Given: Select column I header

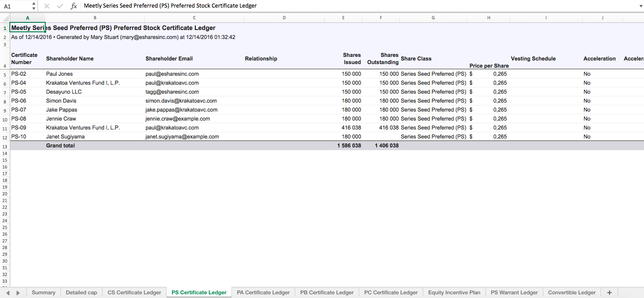Looking at the screenshot, I should point(546,18).
